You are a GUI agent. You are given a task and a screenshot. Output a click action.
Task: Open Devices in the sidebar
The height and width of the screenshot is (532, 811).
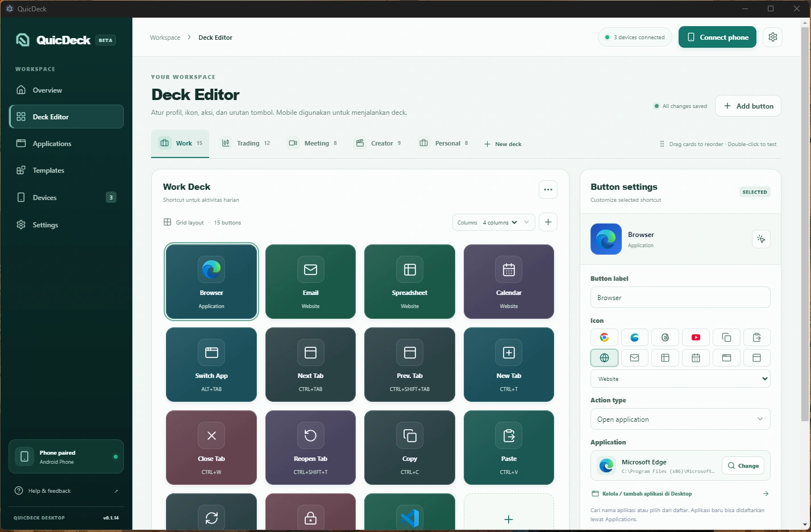coord(66,197)
